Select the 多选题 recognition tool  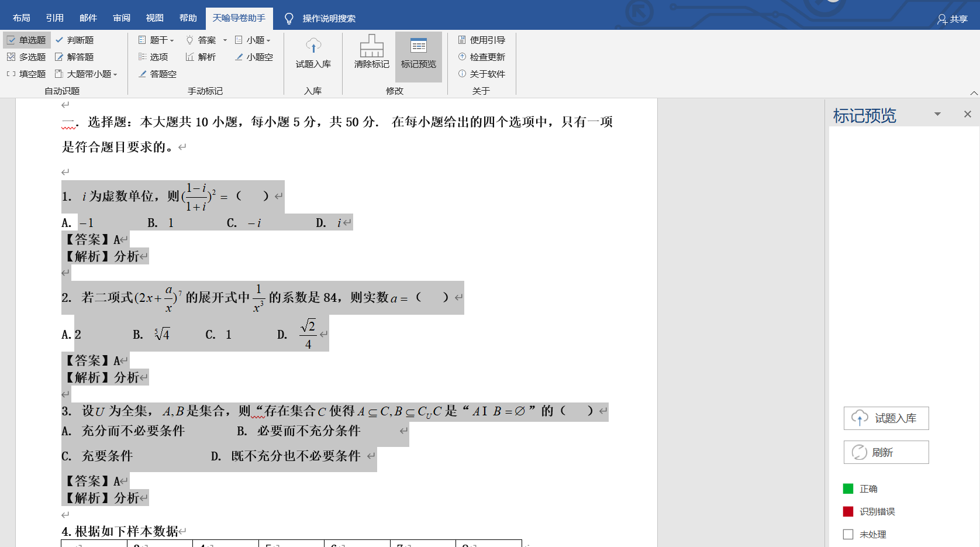pyautogui.click(x=26, y=57)
